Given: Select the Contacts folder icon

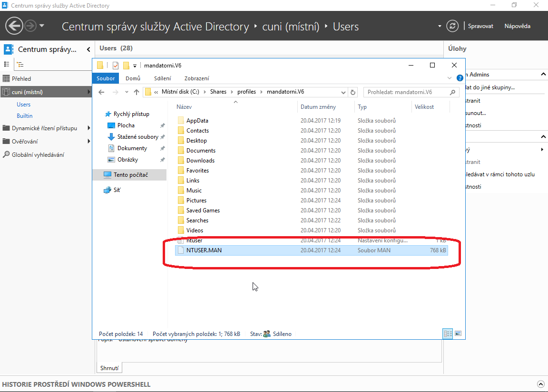Looking at the screenshot, I should pyautogui.click(x=181, y=131).
